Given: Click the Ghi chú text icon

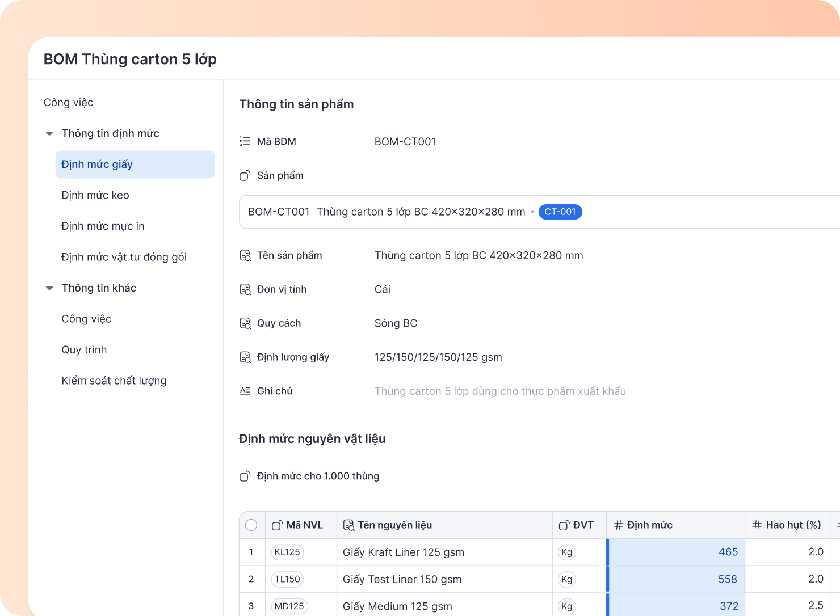Looking at the screenshot, I should tap(245, 391).
